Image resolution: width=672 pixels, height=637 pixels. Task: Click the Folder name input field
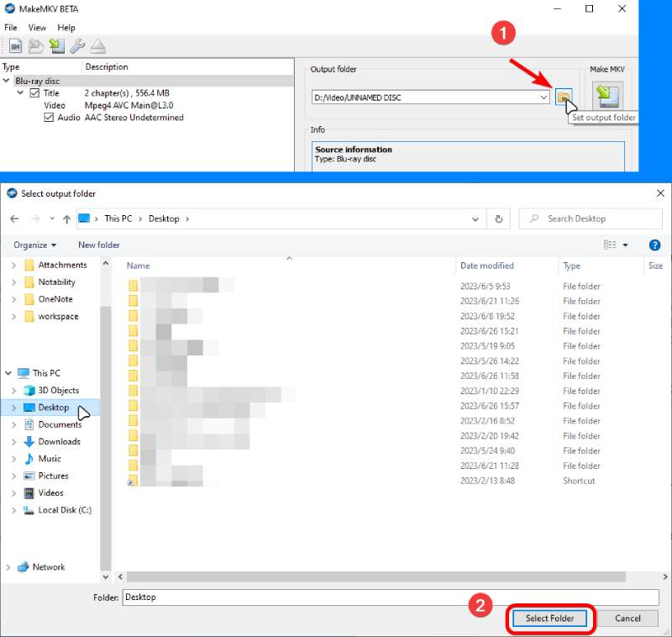point(391,598)
